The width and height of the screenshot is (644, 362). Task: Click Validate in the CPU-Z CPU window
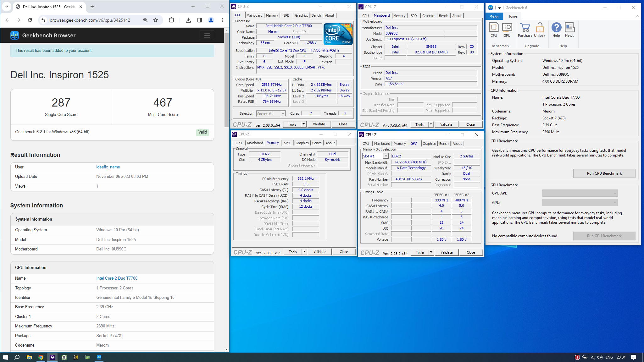319,124
